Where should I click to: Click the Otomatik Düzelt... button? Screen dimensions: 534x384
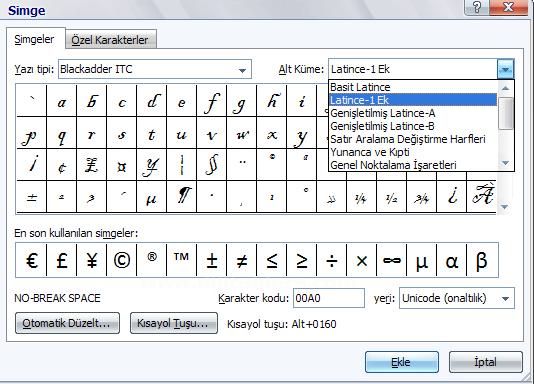point(67,323)
